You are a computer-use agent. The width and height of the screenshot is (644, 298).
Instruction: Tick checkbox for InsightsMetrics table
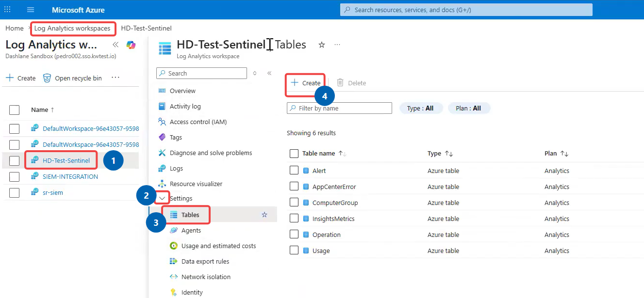tap(294, 218)
